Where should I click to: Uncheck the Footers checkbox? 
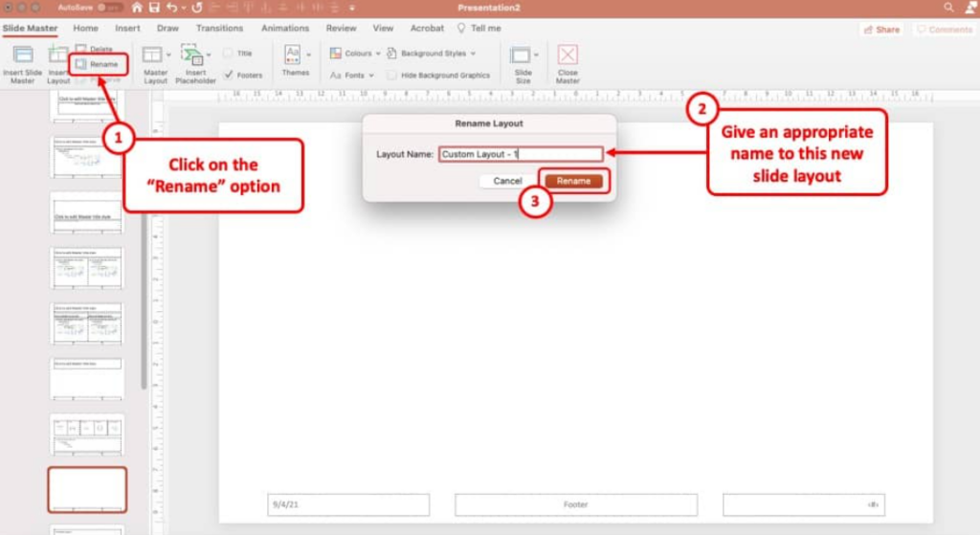coord(229,75)
